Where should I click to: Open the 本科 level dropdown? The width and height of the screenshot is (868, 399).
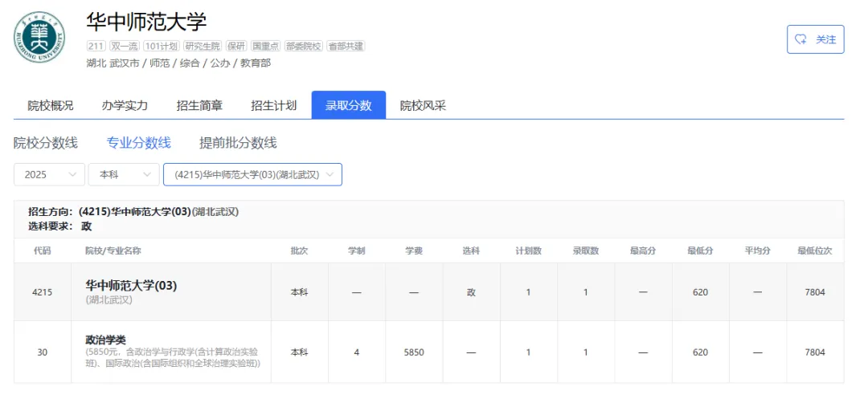(x=124, y=175)
